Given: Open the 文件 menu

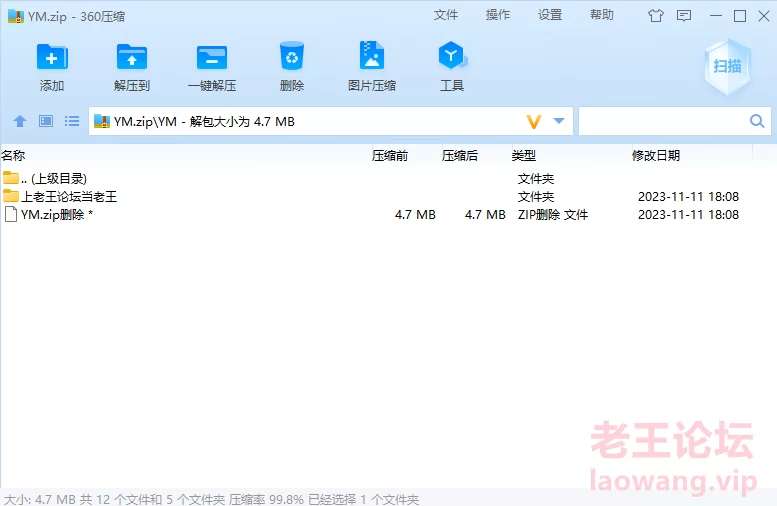Looking at the screenshot, I should tap(446, 15).
